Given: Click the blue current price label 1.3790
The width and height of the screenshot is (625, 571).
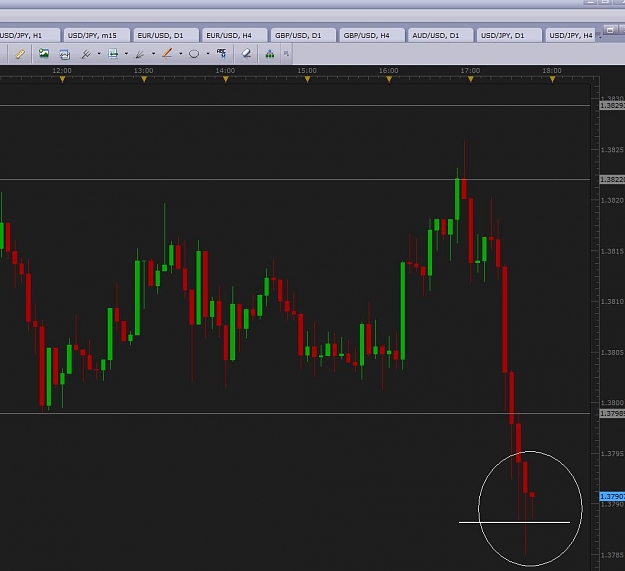Looking at the screenshot, I should pos(612,496).
